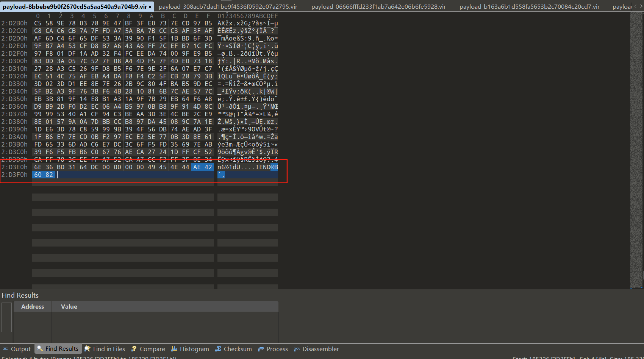Click the last row address 2:D3F0h
The image size is (644, 359).
point(14,175)
